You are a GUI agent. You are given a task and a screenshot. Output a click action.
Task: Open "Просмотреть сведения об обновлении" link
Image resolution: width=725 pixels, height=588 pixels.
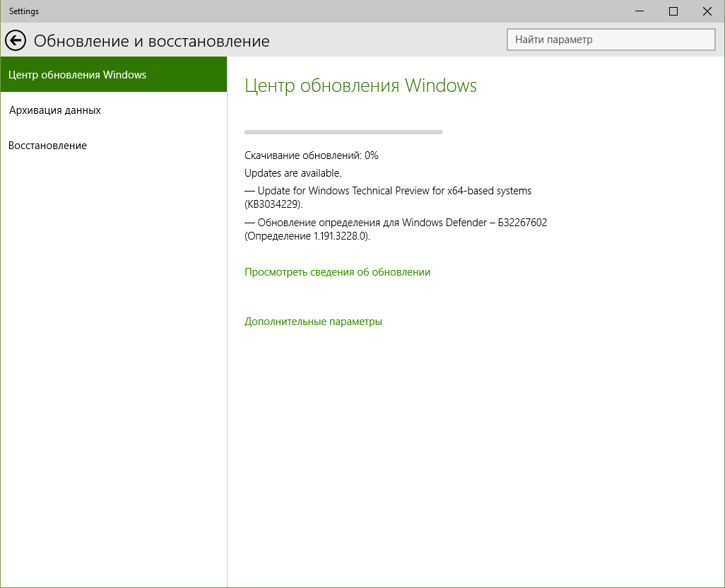pyautogui.click(x=337, y=272)
